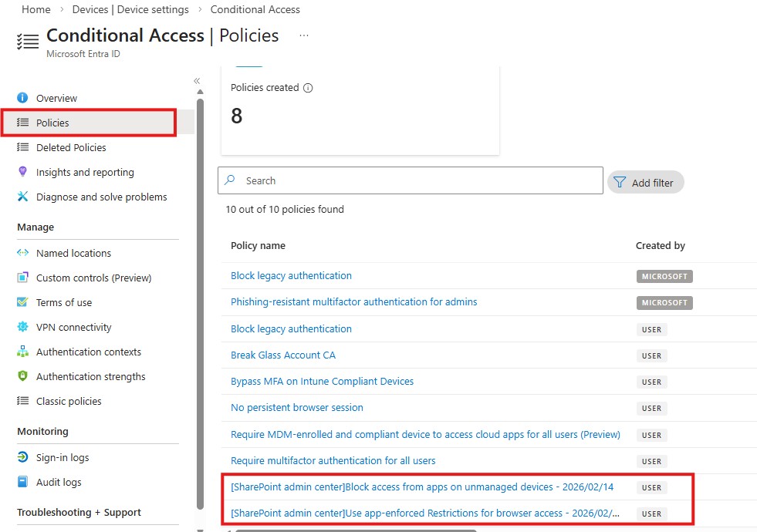Image resolution: width=757 pixels, height=532 pixels.
Task: Click the Home breadcrumb link
Action: (35, 9)
